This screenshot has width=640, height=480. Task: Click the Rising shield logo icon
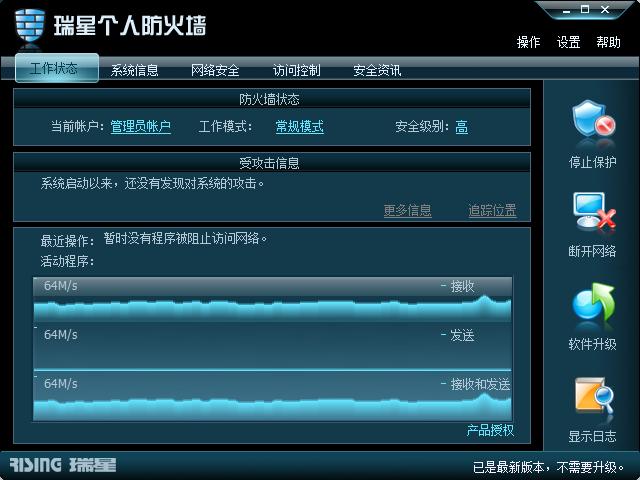point(30,26)
